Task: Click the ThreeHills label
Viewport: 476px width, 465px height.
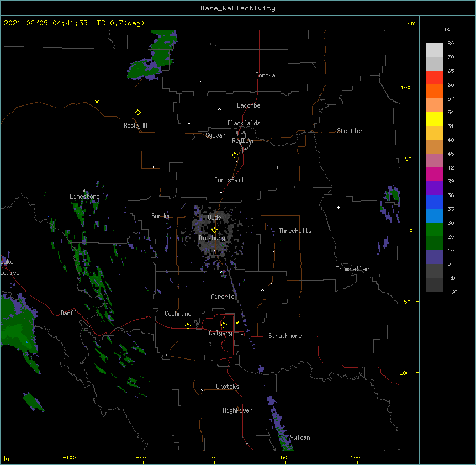Action: (x=295, y=231)
